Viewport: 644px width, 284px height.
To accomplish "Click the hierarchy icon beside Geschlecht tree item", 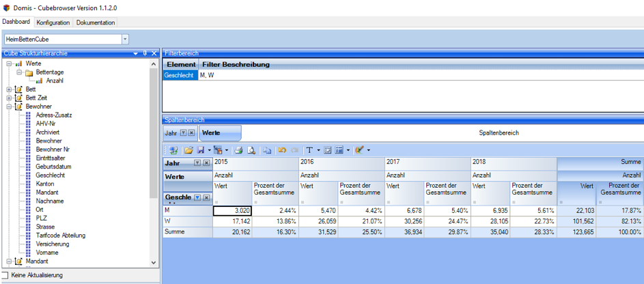I will tap(28, 175).
